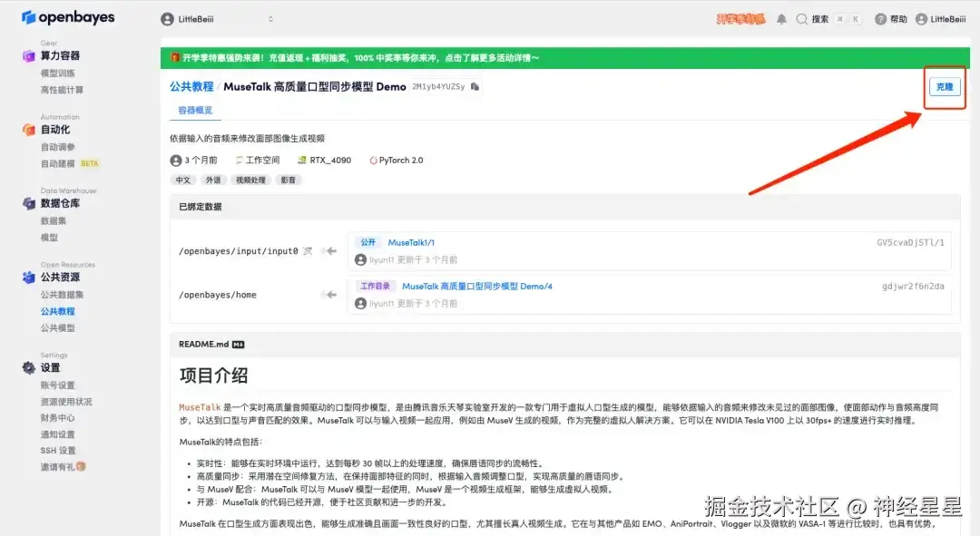Viewport: 980px width, 536px height.
Task: Click the 公共资源 section icon
Action: coord(29,278)
